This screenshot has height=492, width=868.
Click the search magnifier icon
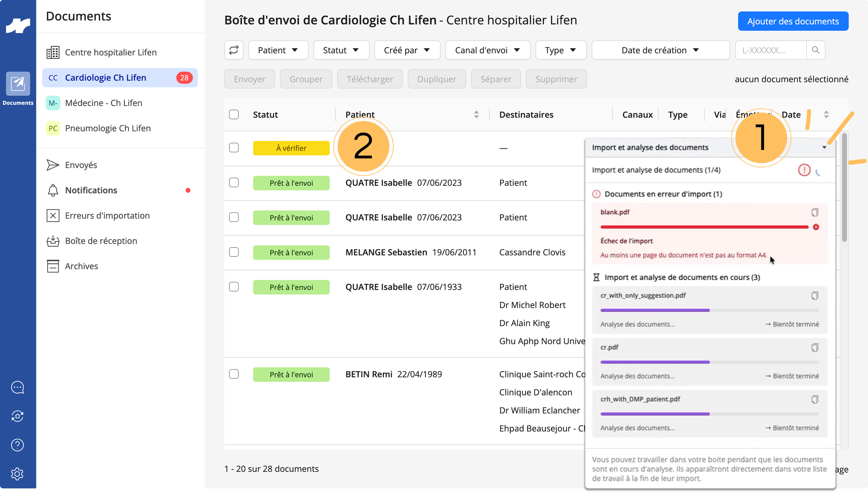coord(816,50)
